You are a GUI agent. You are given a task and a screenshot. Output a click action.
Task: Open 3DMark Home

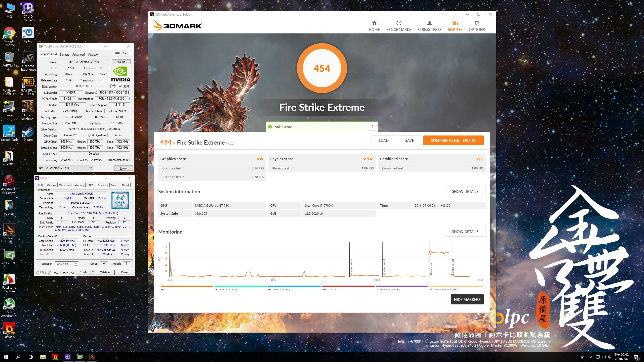pyautogui.click(x=374, y=26)
